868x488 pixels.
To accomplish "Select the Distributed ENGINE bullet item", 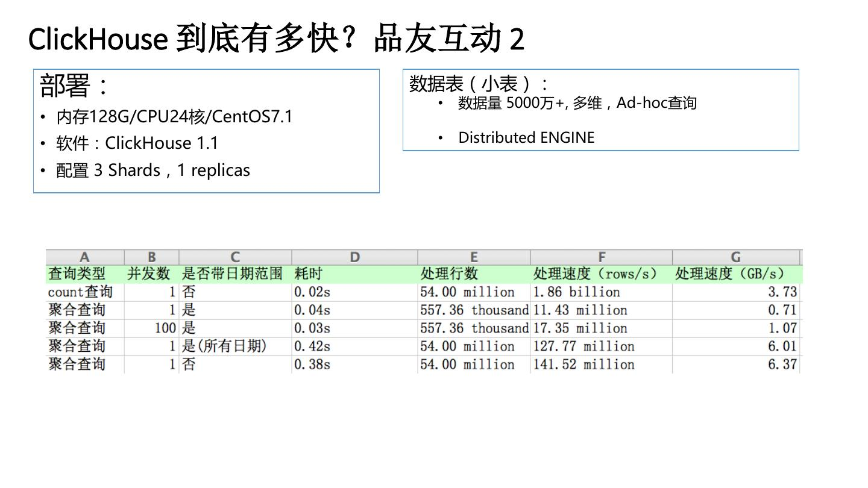I will 526,137.
